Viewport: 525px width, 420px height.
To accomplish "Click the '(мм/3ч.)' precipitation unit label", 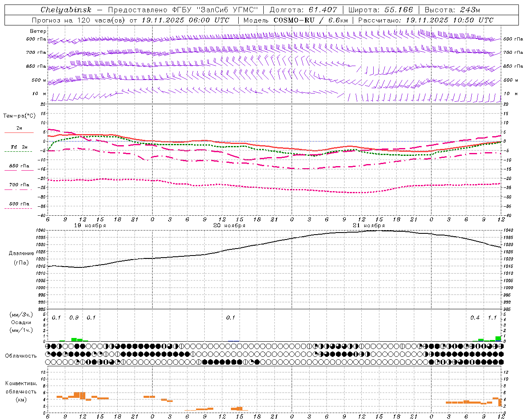I will pos(21,315).
